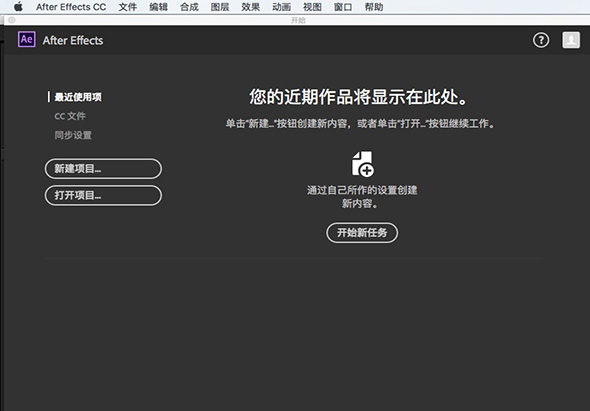The image size is (590, 411).
Task: Click the 打开项目... button
Action: click(103, 195)
